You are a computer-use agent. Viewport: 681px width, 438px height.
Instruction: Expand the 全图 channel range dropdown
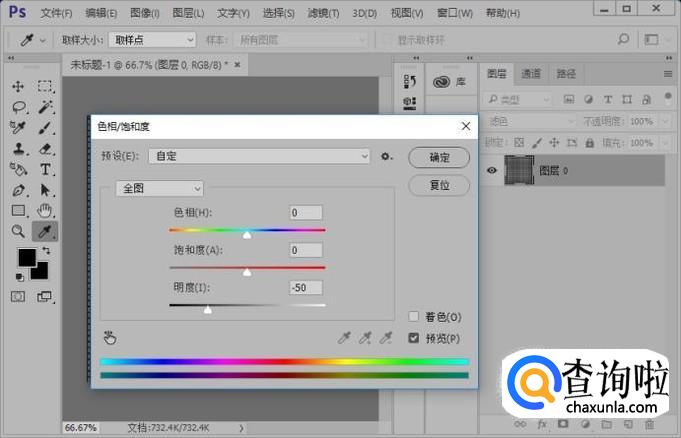coord(160,188)
